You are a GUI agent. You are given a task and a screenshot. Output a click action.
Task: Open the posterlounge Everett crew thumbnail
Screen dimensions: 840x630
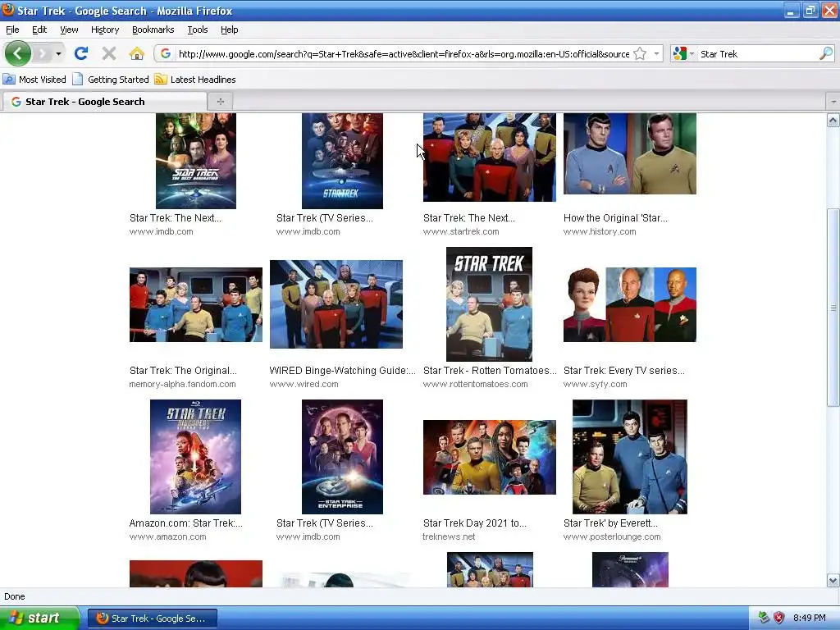[629, 456]
